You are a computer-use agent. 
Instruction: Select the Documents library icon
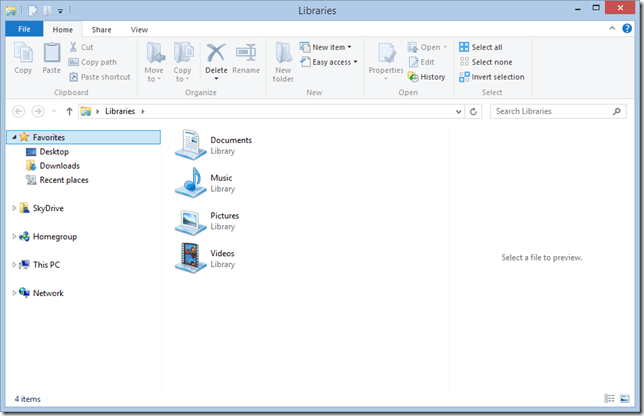(x=190, y=145)
